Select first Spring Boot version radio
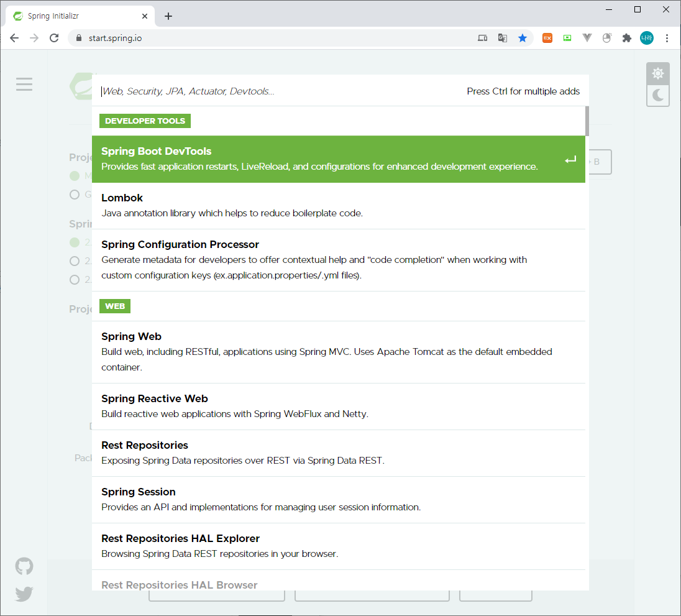The height and width of the screenshot is (616, 681). 75,242
